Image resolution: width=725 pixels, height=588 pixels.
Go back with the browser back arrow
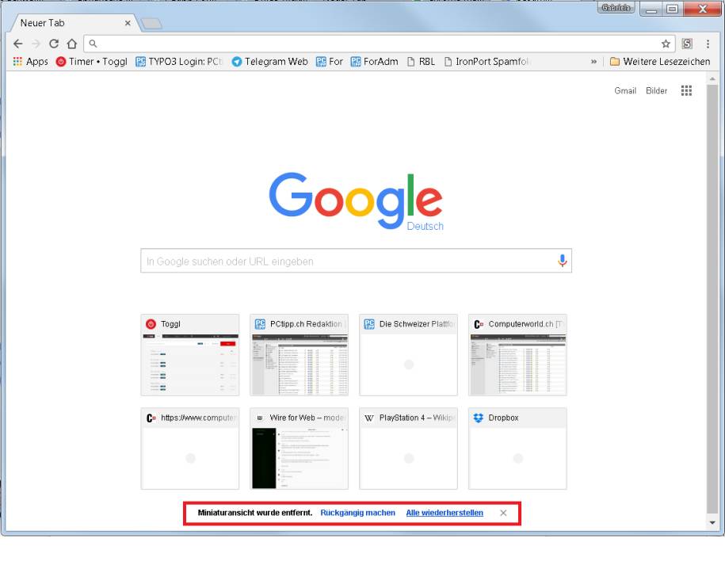point(17,44)
